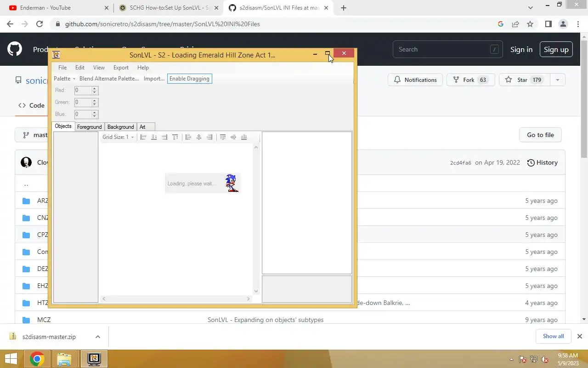This screenshot has width=588, height=368.
Task: Open the Help menu in SonLVL
Action: (143, 68)
